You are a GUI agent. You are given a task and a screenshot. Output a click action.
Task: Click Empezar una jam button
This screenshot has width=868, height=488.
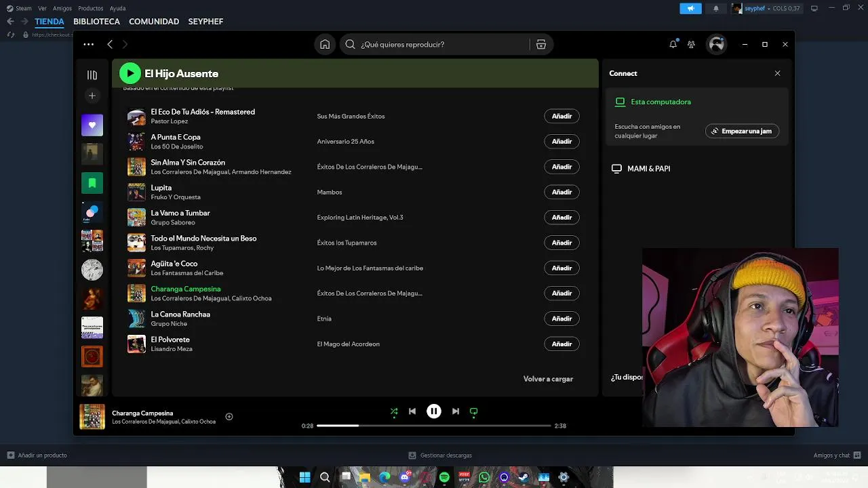click(742, 131)
